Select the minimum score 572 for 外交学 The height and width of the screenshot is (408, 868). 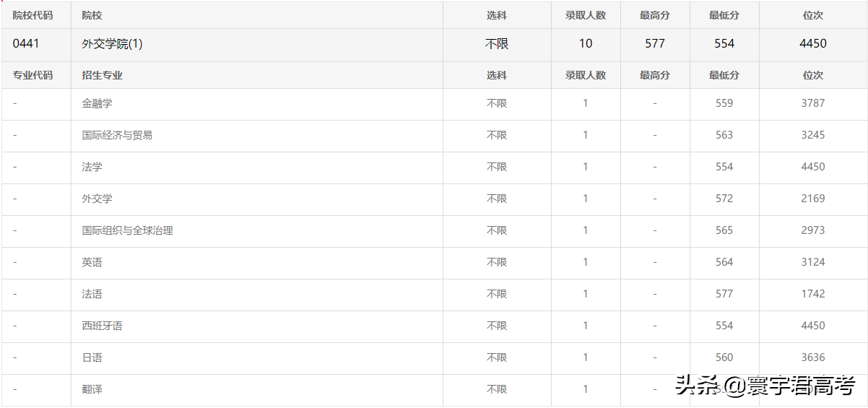(724, 199)
